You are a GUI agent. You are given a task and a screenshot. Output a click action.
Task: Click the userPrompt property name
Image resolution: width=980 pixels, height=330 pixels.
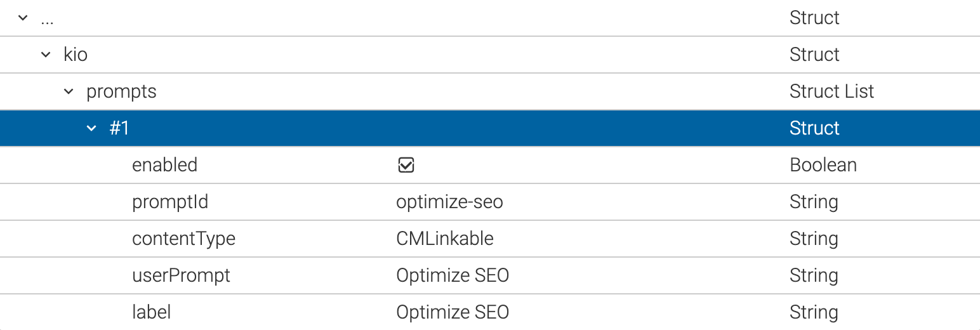tap(181, 275)
